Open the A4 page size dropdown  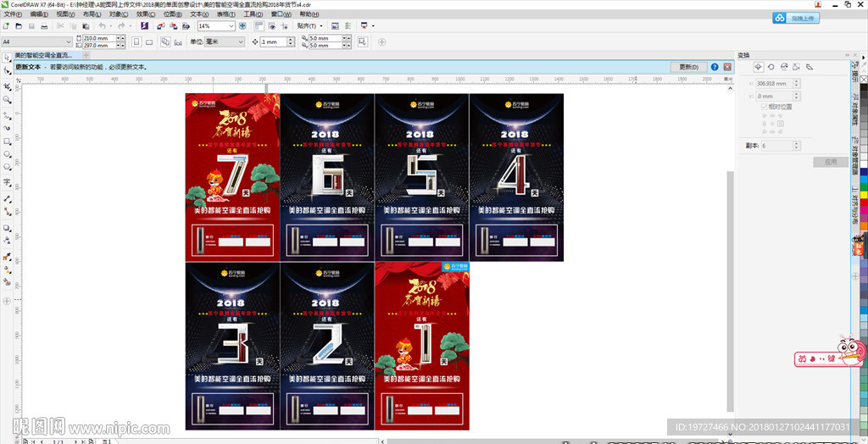coord(69,42)
